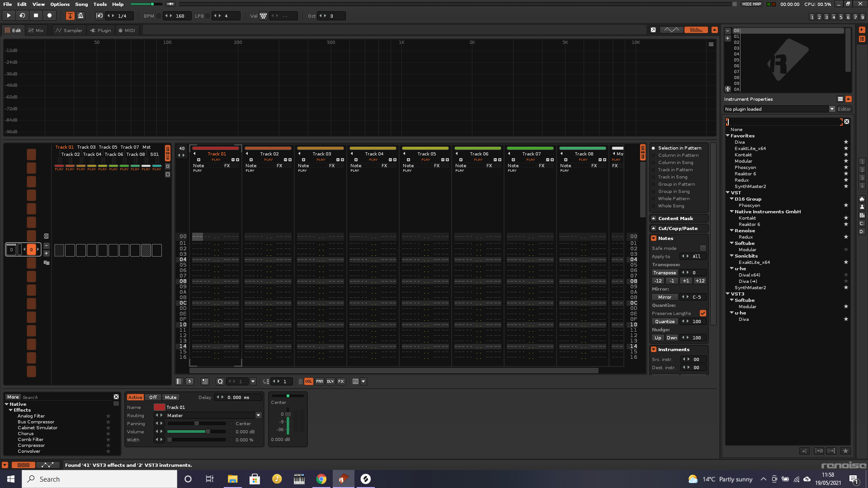Viewport: 868px width, 488px height.
Task: Click the Track 01 color swatch
Action: point(159,407)
